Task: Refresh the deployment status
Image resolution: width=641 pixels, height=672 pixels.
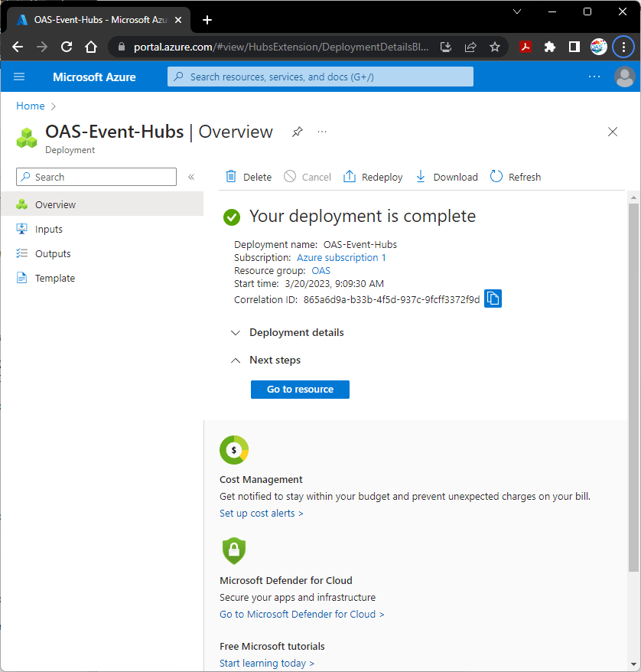Action: pyautogui.click(x=515, y=176)
